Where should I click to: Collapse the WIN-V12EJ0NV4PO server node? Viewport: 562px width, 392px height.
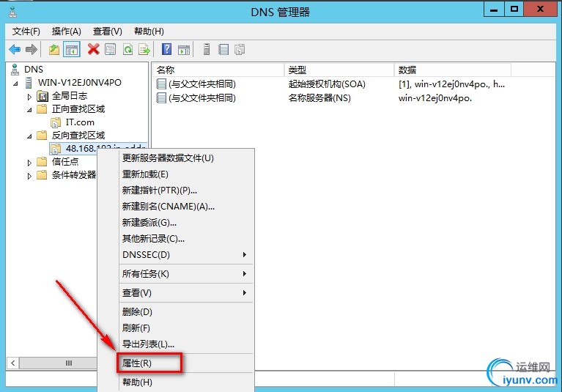pyautogui.click(x=16, y=84)
